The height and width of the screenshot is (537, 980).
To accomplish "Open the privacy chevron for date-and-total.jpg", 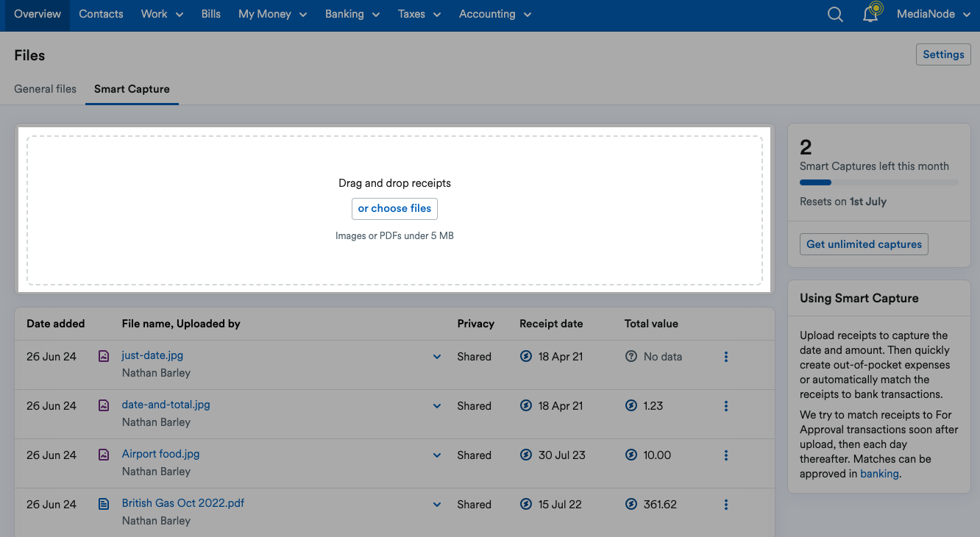I will click(437, 405).
